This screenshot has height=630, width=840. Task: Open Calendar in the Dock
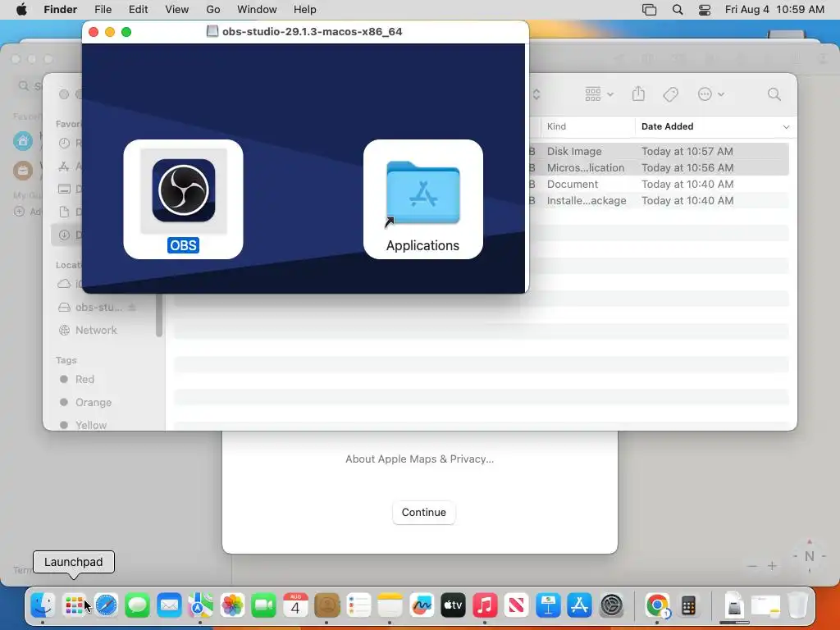(x=295, y=605)
